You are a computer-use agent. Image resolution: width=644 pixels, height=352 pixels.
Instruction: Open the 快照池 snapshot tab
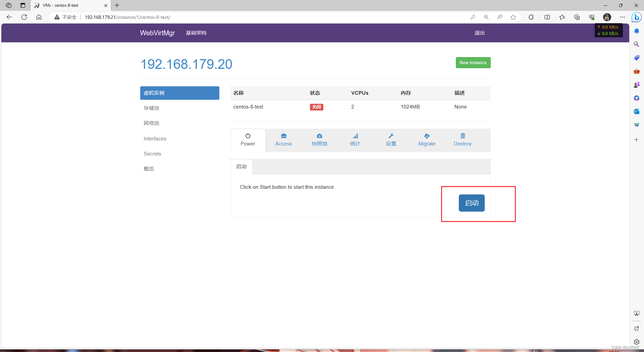click(x=319, y=140)
